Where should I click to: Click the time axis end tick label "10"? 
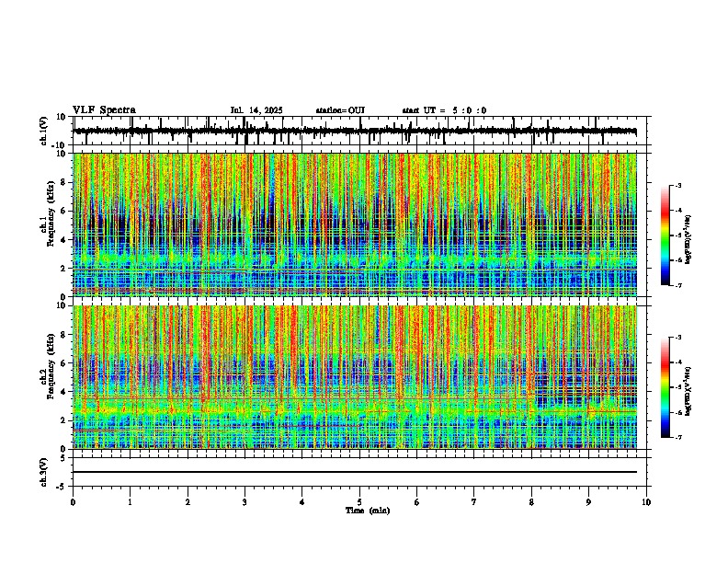point(646,502)
